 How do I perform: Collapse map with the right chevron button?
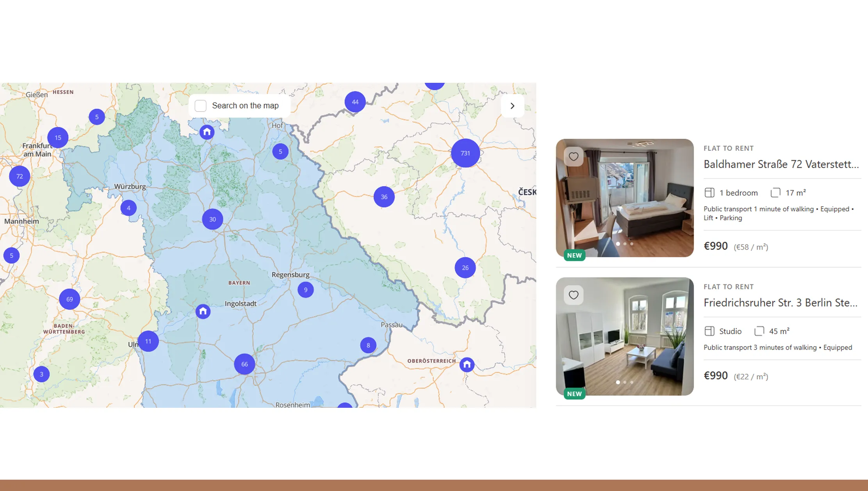click(x=512, y=106)
